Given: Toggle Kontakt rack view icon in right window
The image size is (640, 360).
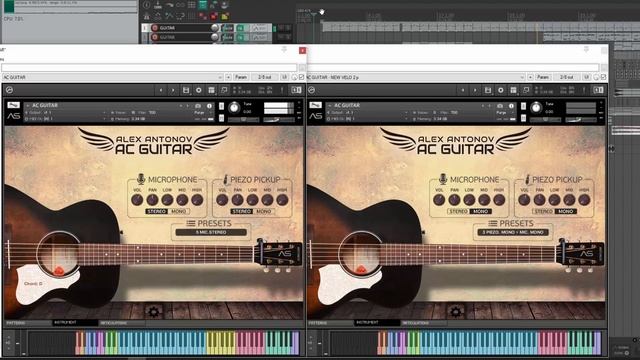Looking at the screenshot, I should click(513, 90).
